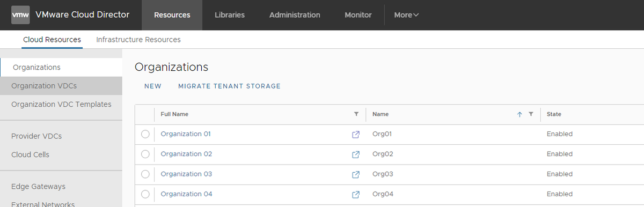Open the Organization 02 link
644x207 pixels.
point(186,154)
